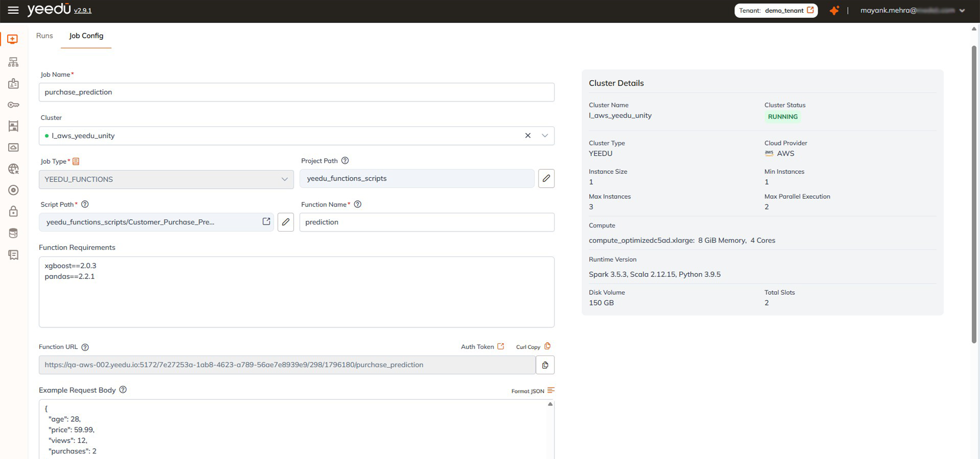Open the hamburger navigation menu

coord(13,10)
